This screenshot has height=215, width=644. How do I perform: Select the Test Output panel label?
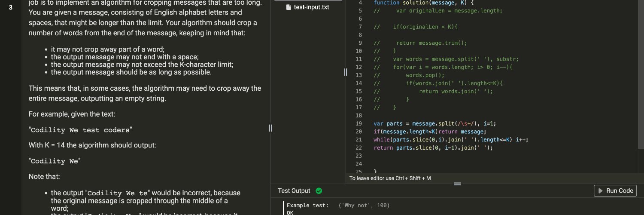pos(294,191)
